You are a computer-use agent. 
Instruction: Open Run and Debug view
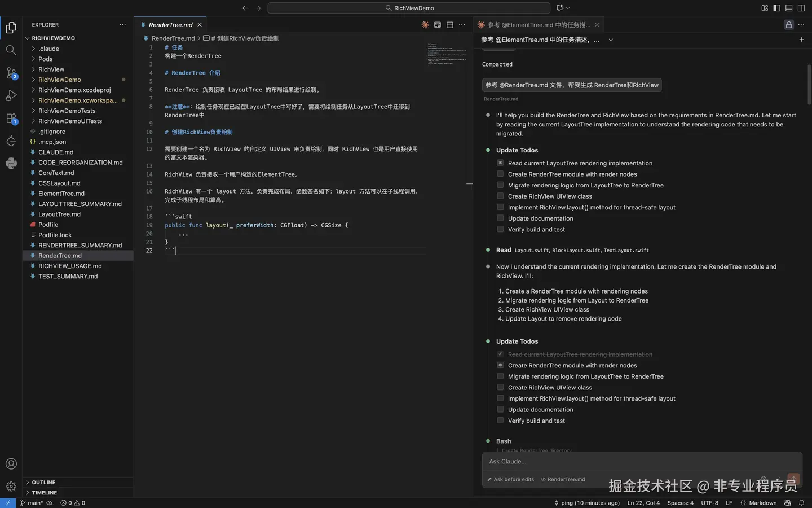click(11, 95)
